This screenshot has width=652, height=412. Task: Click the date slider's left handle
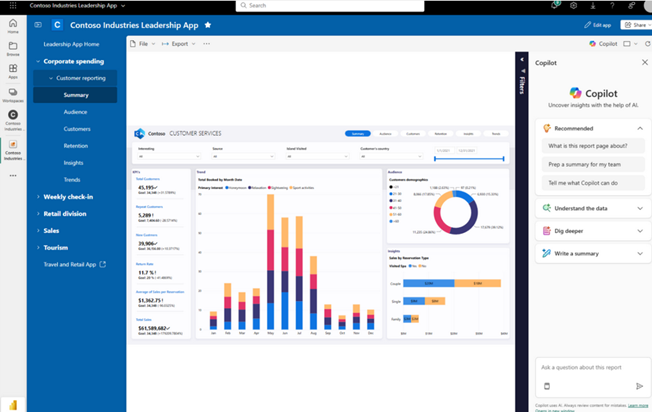[435, 158]
